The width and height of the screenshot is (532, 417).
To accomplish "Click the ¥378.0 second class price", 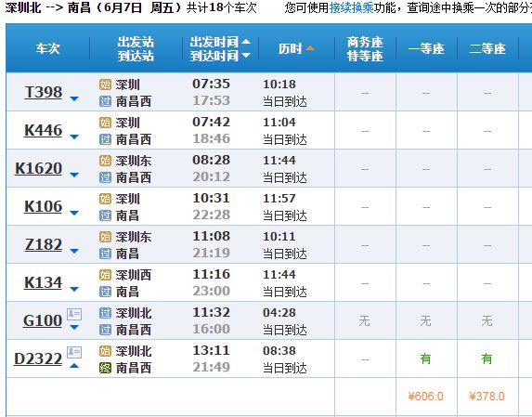I will click(x=487, y=397).
